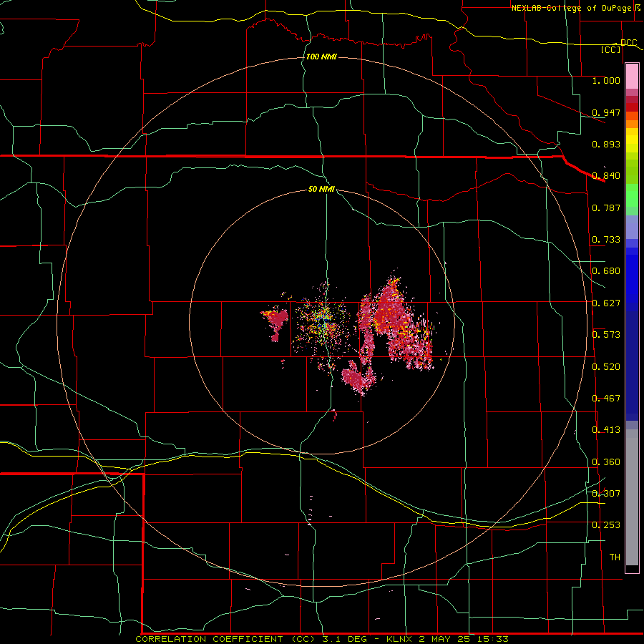644x644 pixels.
Task: Pick the gray segment of the color bar
Action: coord(632,497)
